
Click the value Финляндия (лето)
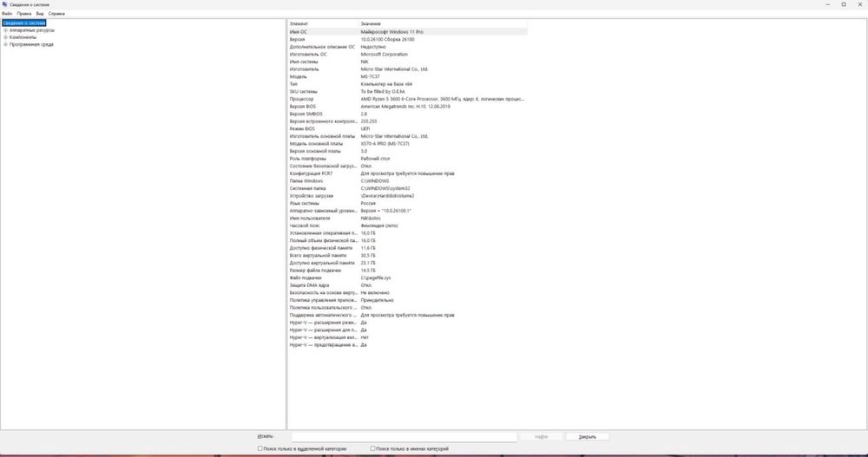pyautogui.click(x=379, y=225)
